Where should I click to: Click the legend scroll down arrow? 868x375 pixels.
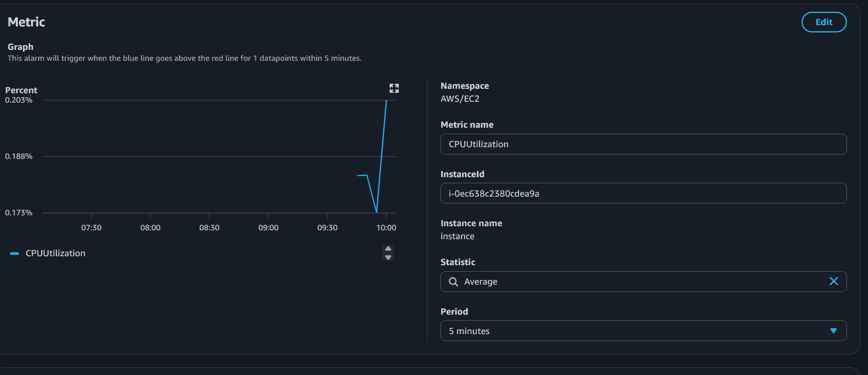click(x=388, y=257)
